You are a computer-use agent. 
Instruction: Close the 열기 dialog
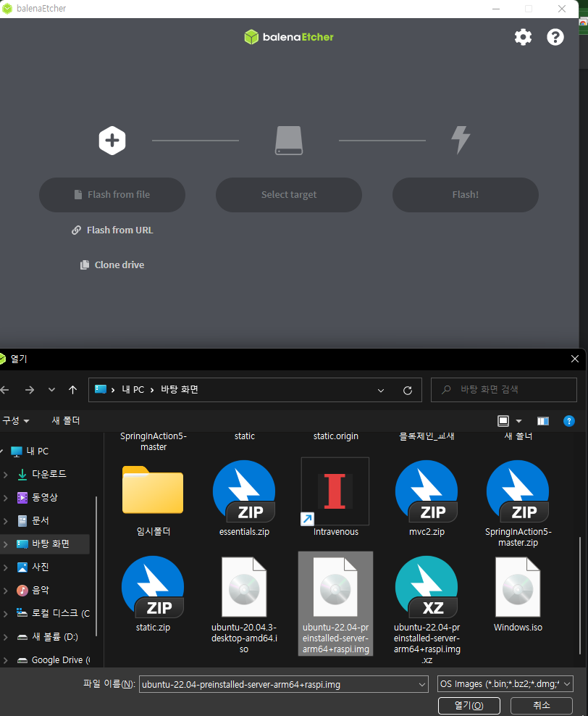[x=575, y=359]
